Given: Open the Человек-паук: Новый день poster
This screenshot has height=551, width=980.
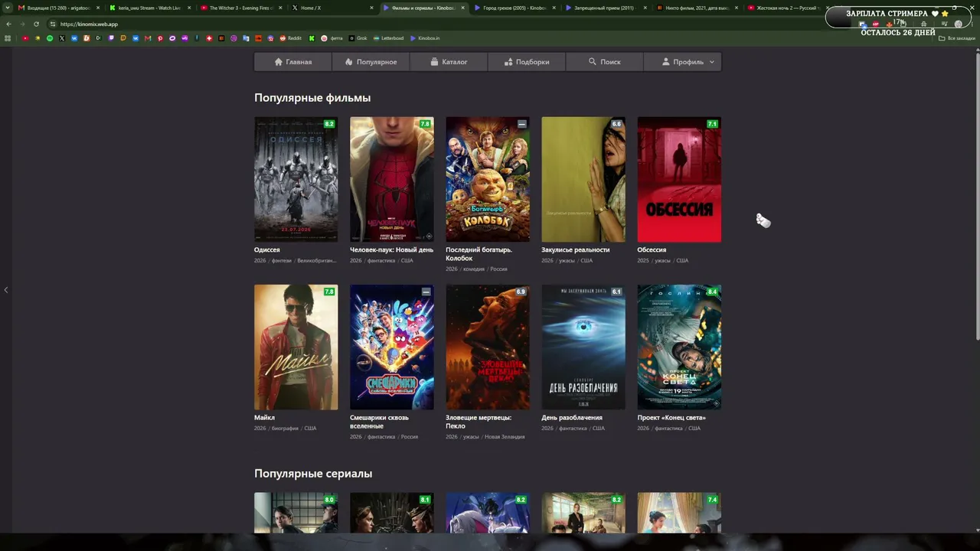Looking at the screenshot, I should (392, 179).
